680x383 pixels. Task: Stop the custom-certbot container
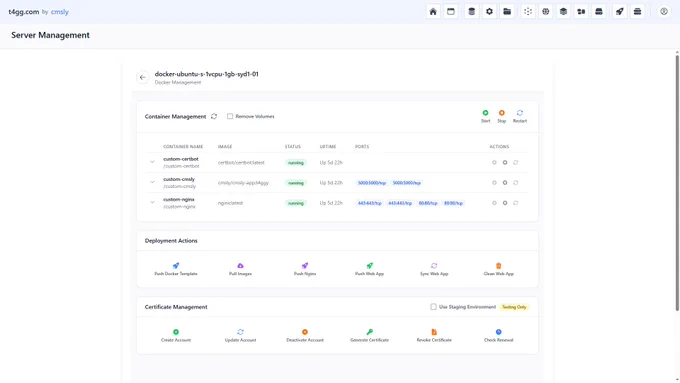[505, 163]
